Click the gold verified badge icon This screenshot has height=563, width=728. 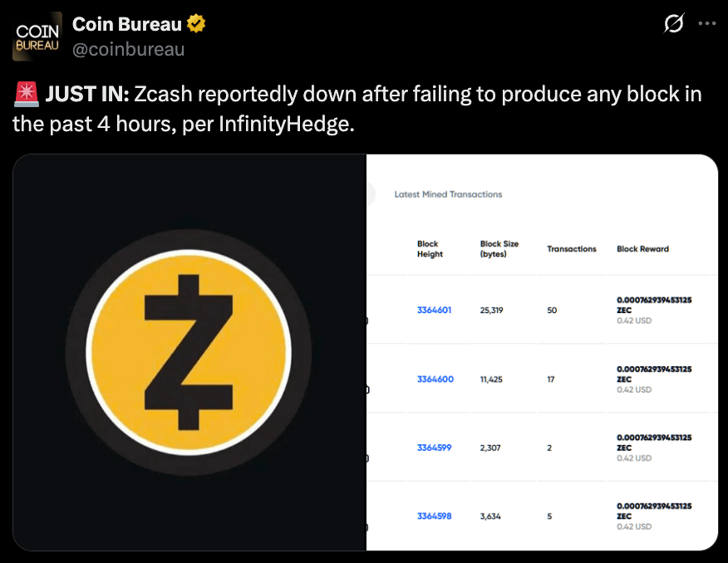[196, 23]
